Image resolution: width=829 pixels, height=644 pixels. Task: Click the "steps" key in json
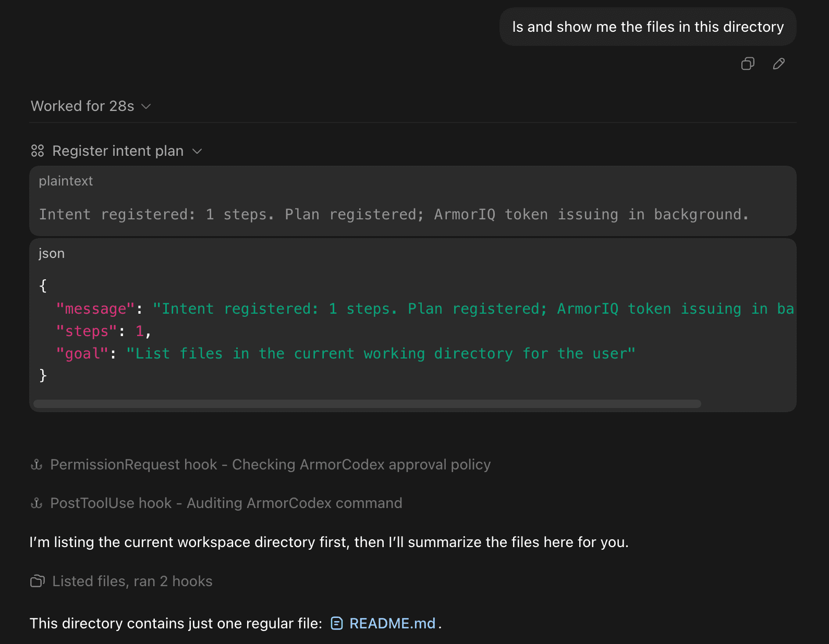87,331
